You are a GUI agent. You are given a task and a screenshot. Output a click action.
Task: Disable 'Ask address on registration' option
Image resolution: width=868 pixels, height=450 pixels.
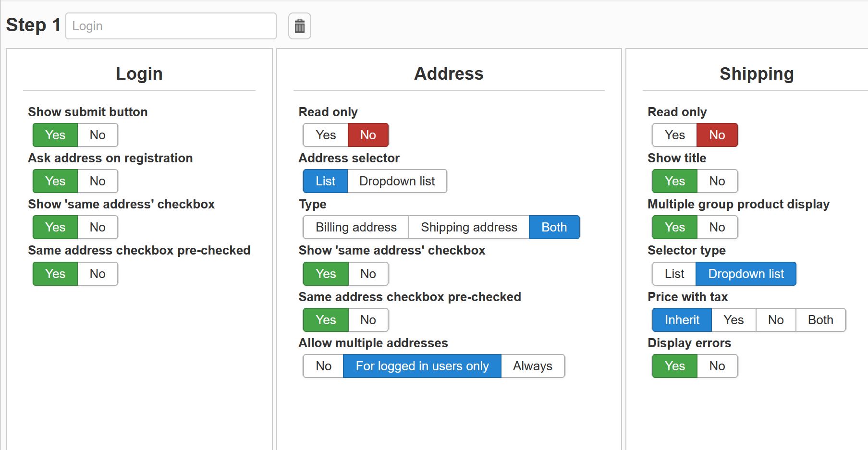coord(98,181)
